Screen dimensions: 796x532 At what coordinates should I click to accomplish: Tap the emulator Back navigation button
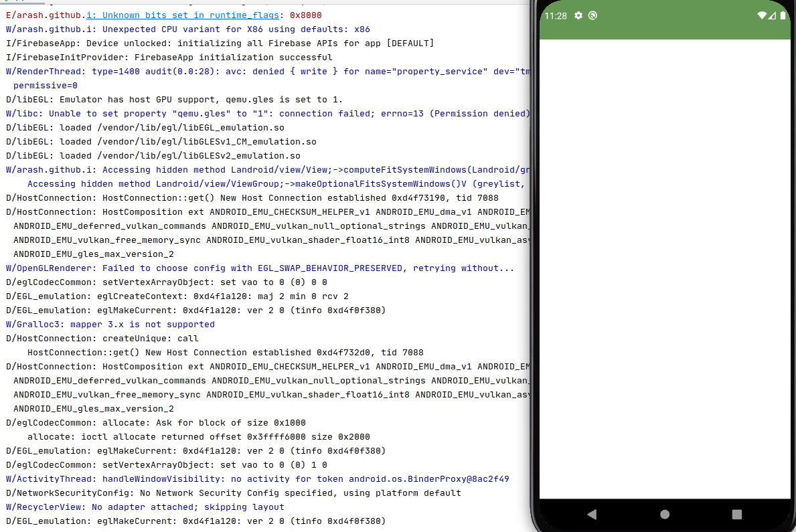pyautogui.click(x=592, y=514)
